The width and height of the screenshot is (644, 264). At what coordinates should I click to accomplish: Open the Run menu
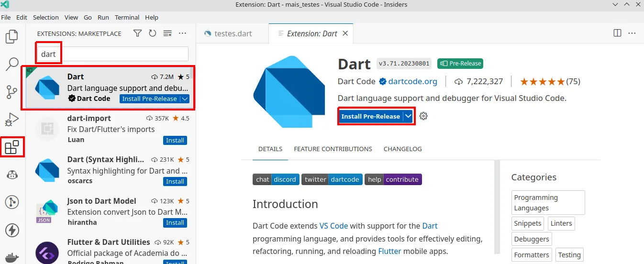click(103, 17)
